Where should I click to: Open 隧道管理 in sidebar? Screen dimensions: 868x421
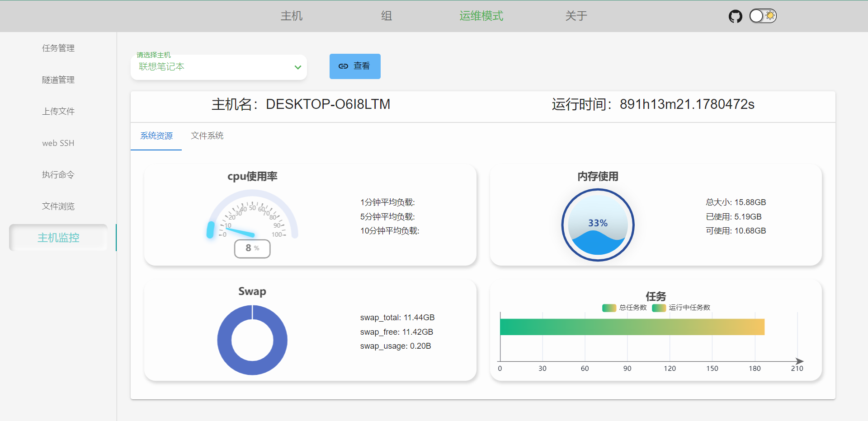(58, 80)
